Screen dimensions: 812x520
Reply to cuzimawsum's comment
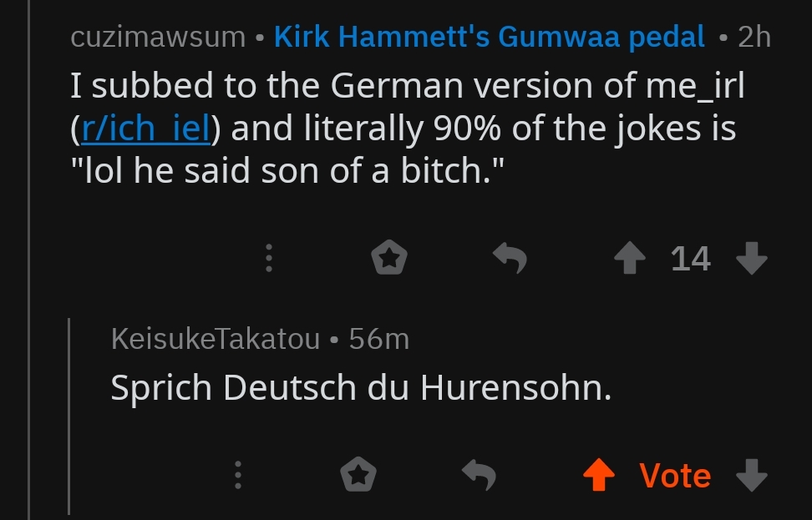click(509, 259)
